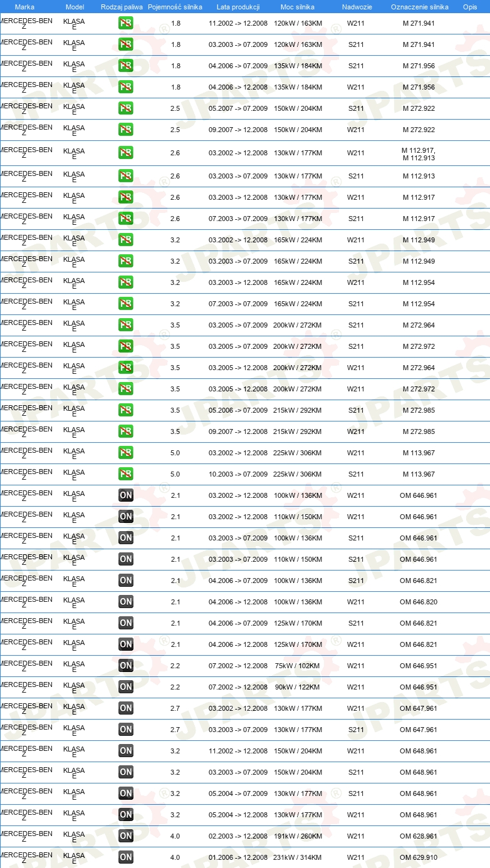The height and width of the screenshot is (868, 490).
Task: Click ON diesel icon in 75kW / 102KM row
Action: pyautogui.click(x=126, y=666)
